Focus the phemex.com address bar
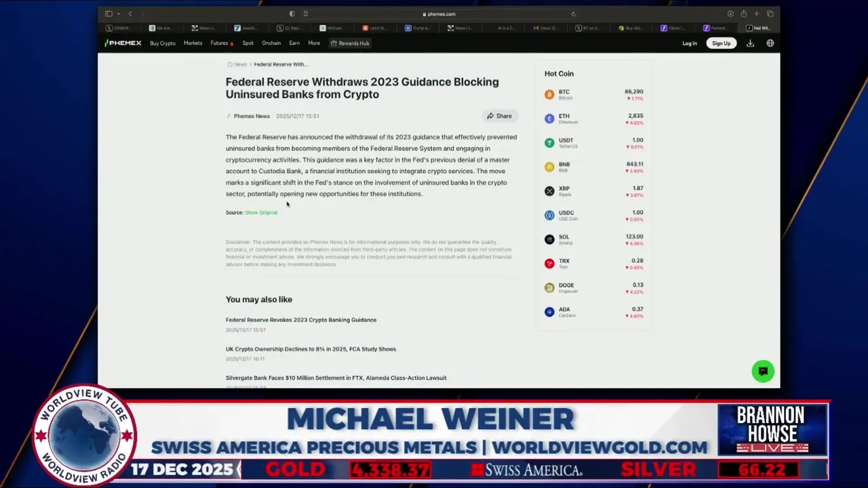This screenshot has width=868, height=488. [439, 14]
